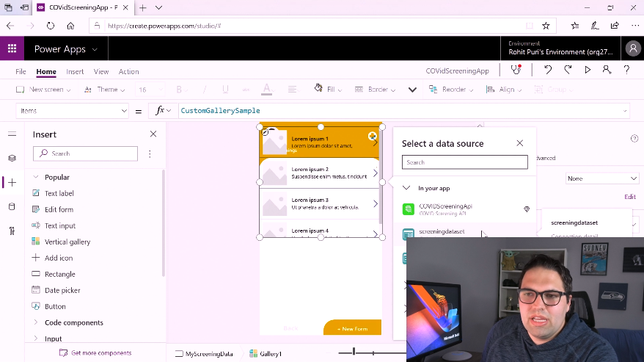The width and height of the screenshot is (644, 362).
Task: Open Theme dropdown
Action: click(104, 90)
